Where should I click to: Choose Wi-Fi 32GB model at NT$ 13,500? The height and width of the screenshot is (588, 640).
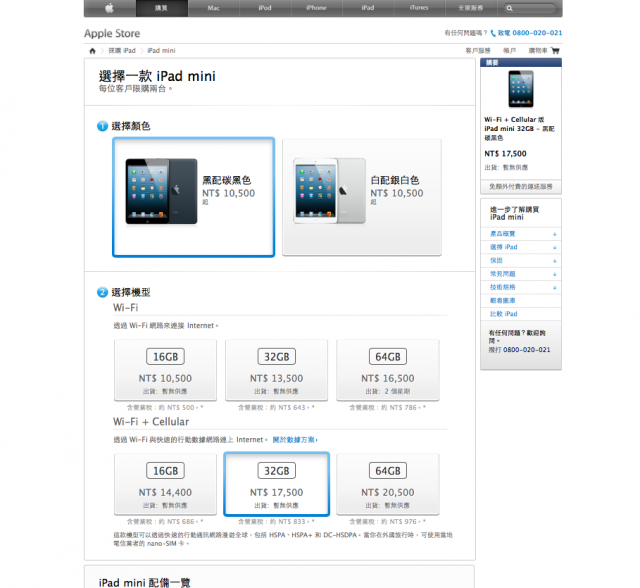(x=276, y=370)
